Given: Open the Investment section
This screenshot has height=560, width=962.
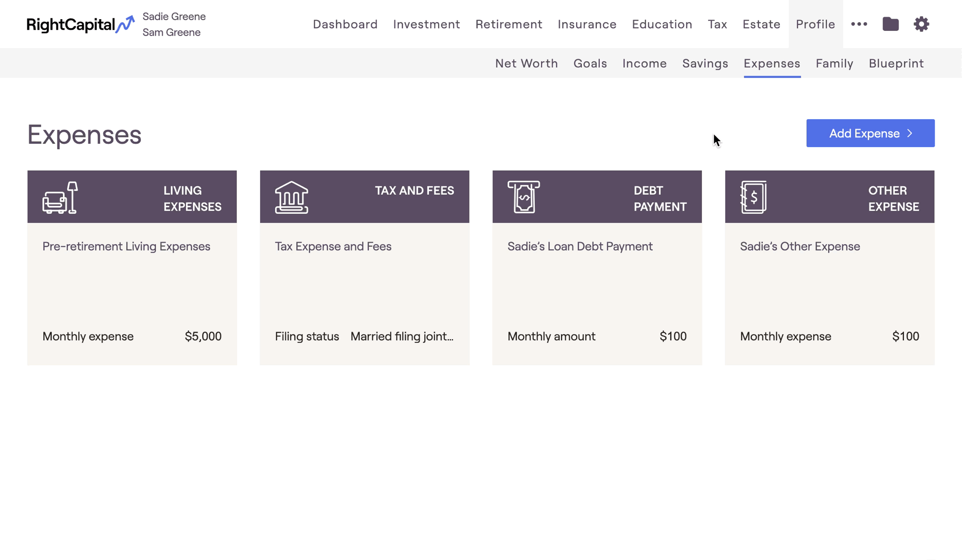Looking at the screenshot, I should click(427, 24).
